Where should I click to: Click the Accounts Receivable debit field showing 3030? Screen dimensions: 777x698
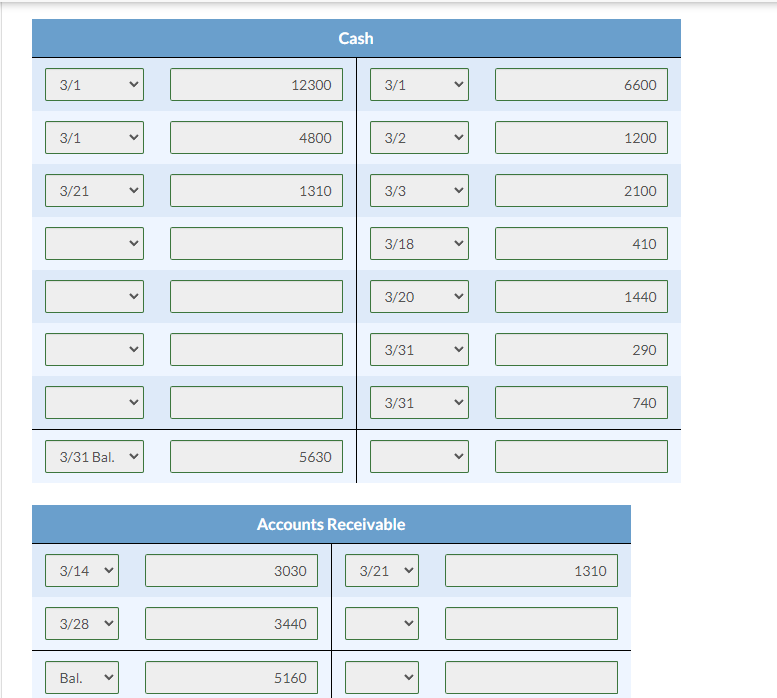pos(231,571)
